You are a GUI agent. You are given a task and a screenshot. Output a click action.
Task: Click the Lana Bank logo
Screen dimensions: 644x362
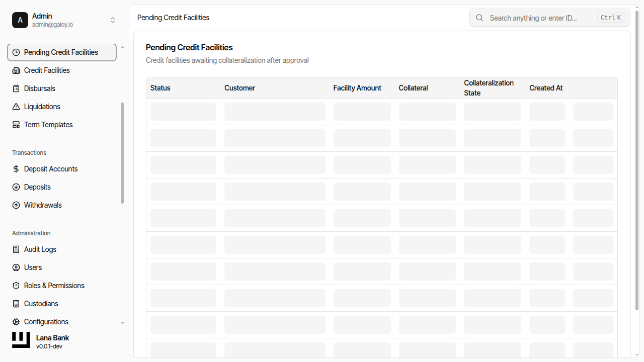click(x=21, y=340)
